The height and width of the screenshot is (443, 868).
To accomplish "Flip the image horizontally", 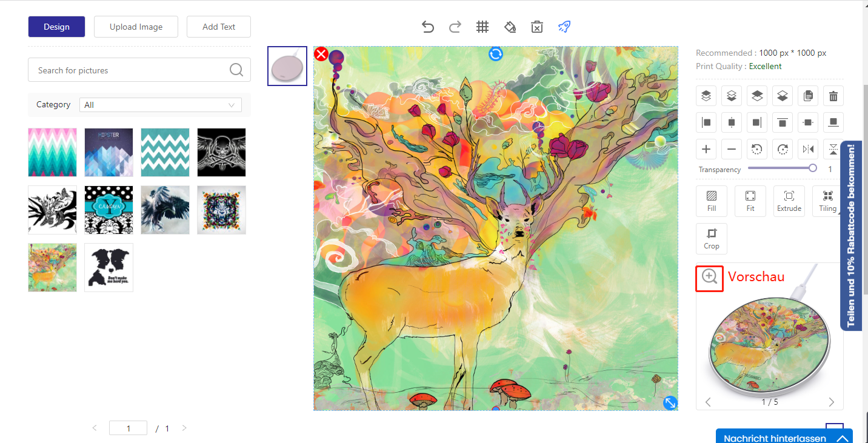I will [808, 149].
